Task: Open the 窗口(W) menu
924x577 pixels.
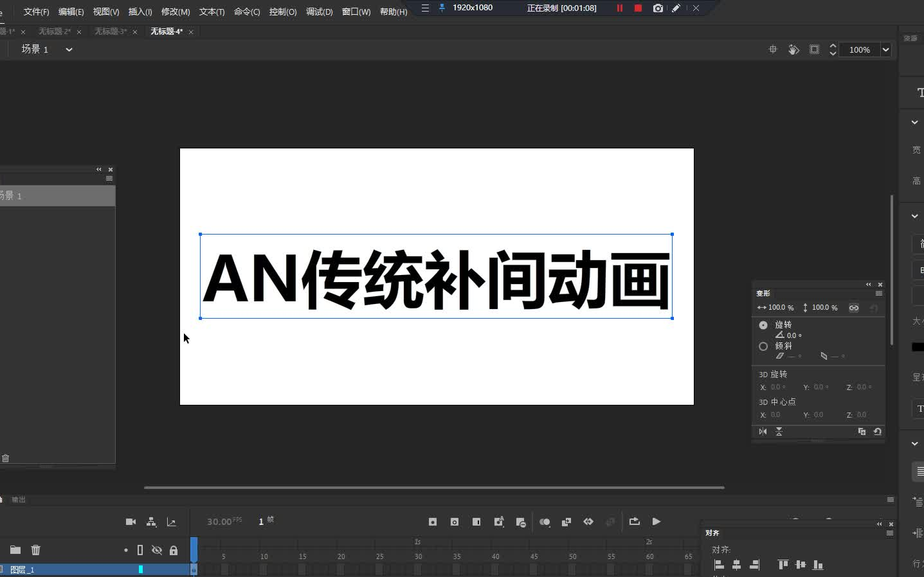Action: (x=356, y=11)
